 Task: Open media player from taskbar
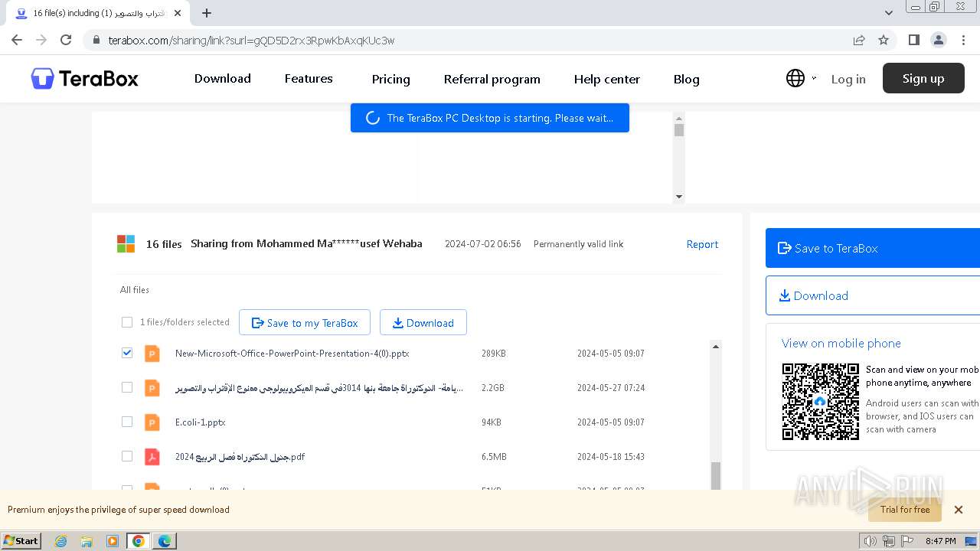coord(113,541)
